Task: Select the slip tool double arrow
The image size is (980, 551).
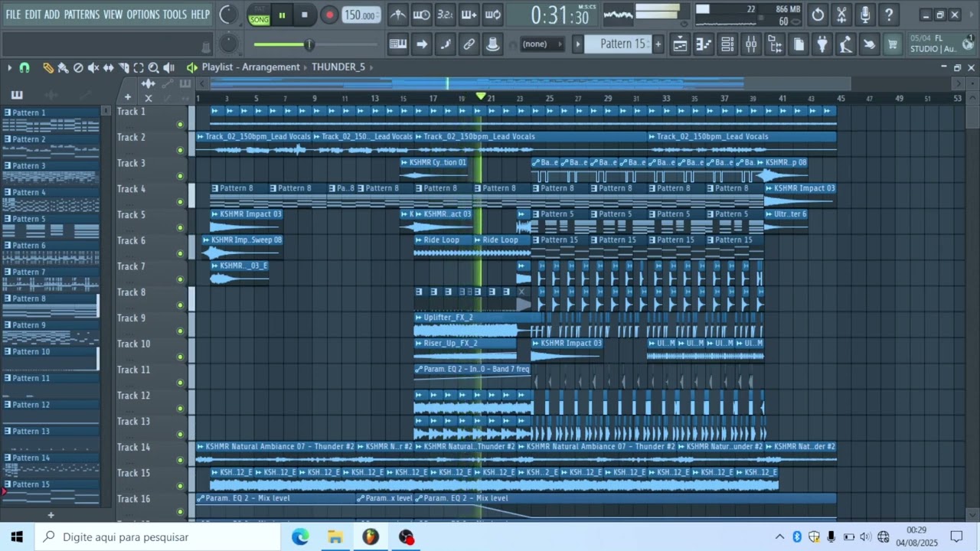Action: 109,67
